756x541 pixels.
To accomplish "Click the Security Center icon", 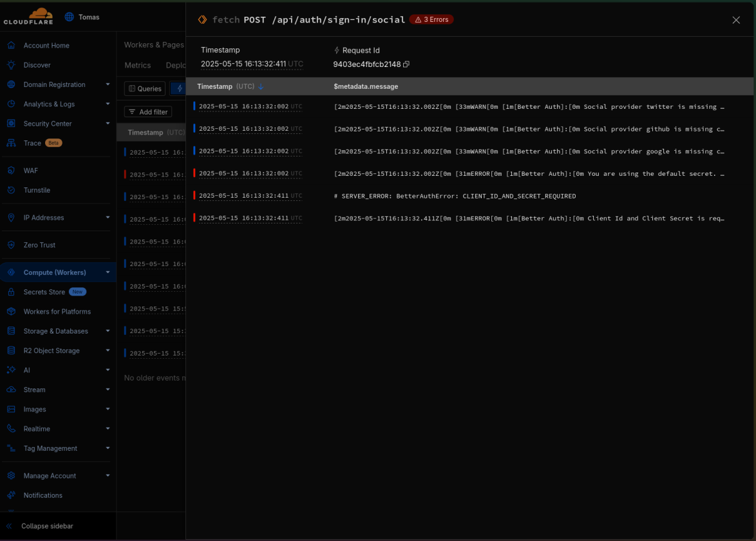I will pyautogui.click(x=11, y=124).
